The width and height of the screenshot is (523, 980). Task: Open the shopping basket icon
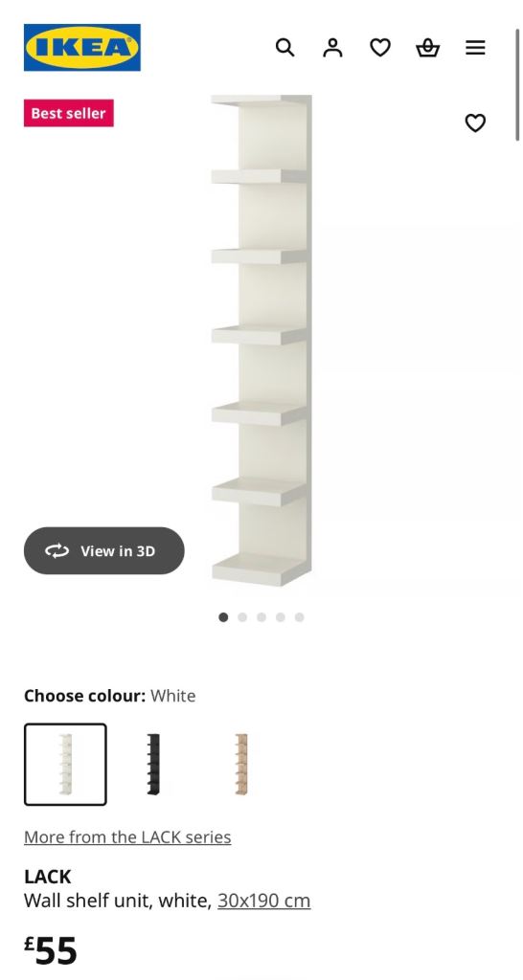pyautogui.click(x=428, y=48)
